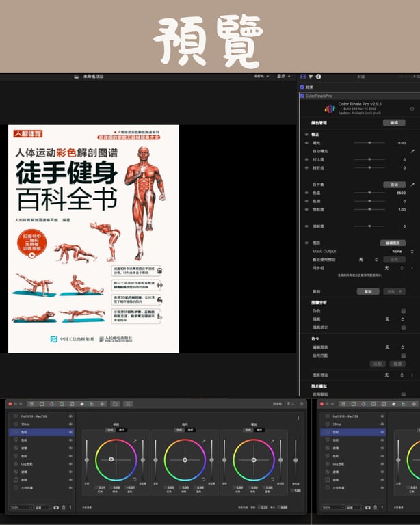
Task: Expand the layer opacity 100% dropdown
Action: tap(22, 507)
